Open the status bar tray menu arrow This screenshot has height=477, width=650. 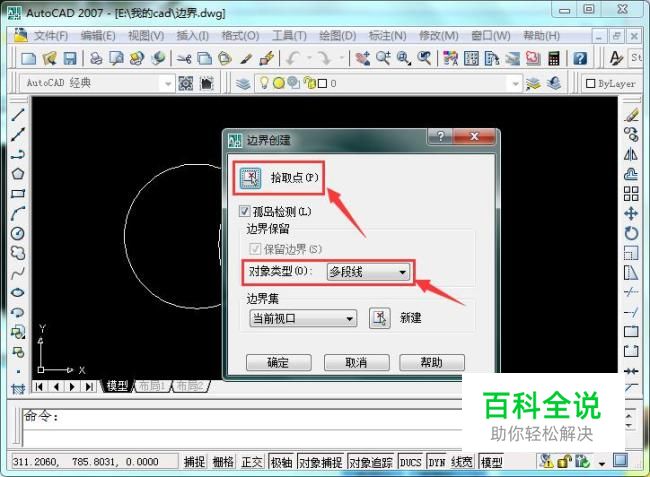point(602,463)
